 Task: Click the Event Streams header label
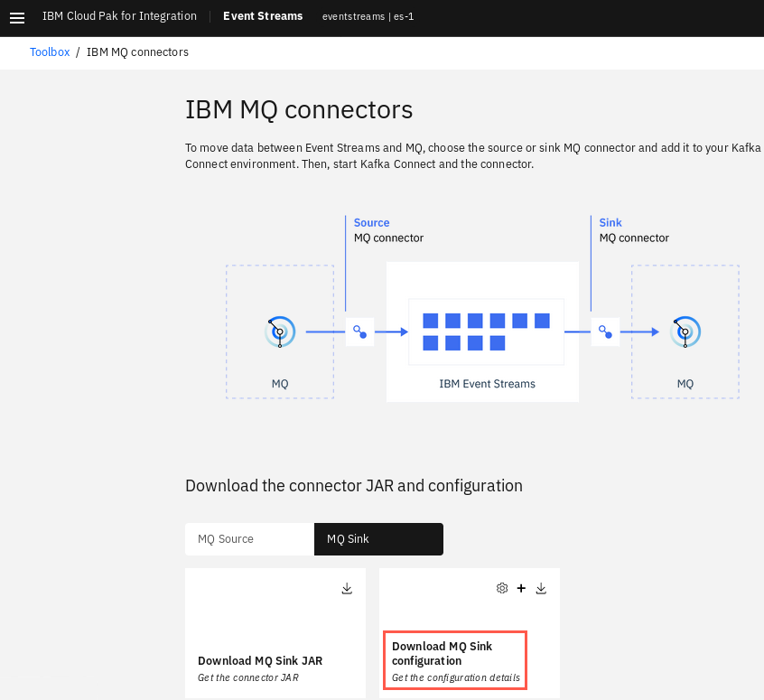tap(263, 16)
